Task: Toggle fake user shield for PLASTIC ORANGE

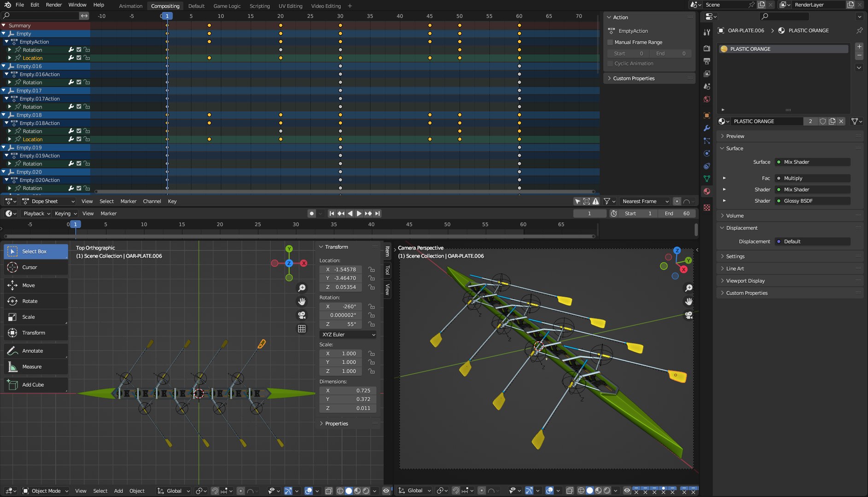Action: [823, 121]
